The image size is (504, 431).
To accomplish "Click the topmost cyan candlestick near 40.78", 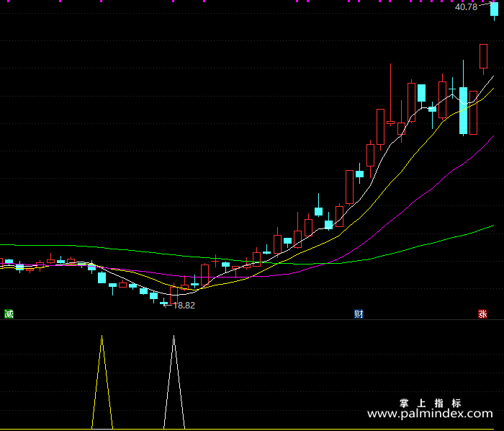I will 494,9.
